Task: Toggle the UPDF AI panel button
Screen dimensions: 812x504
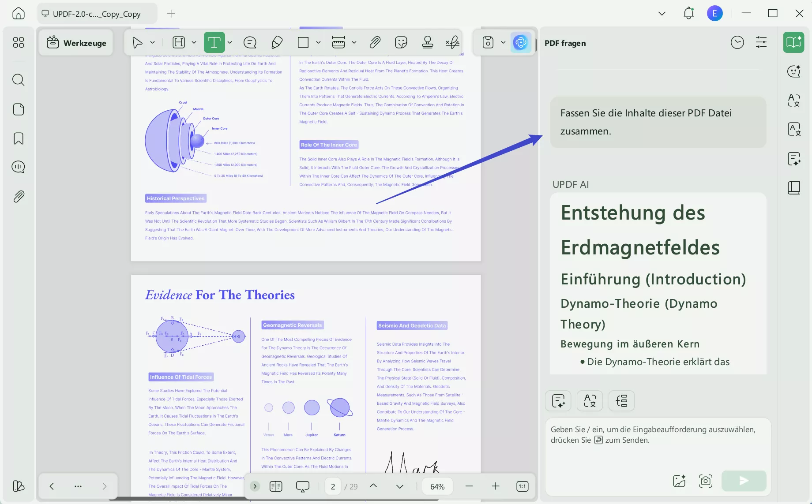Action: pos(521,43)
